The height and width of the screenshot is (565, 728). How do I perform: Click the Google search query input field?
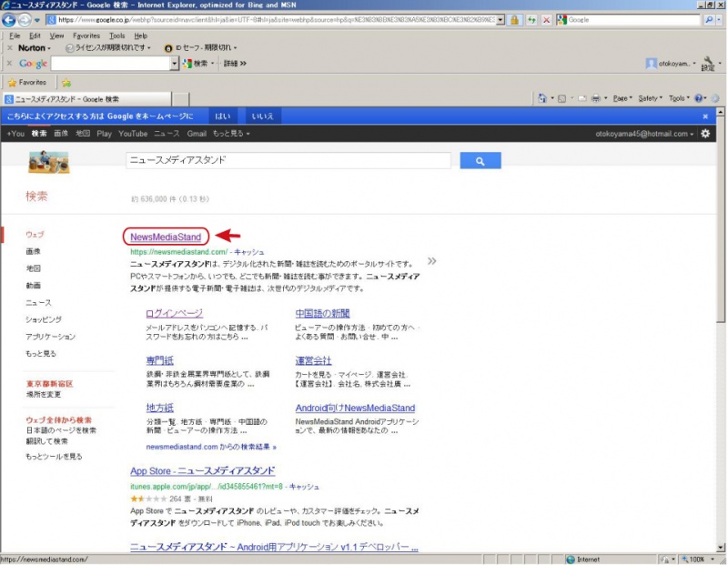288,161
